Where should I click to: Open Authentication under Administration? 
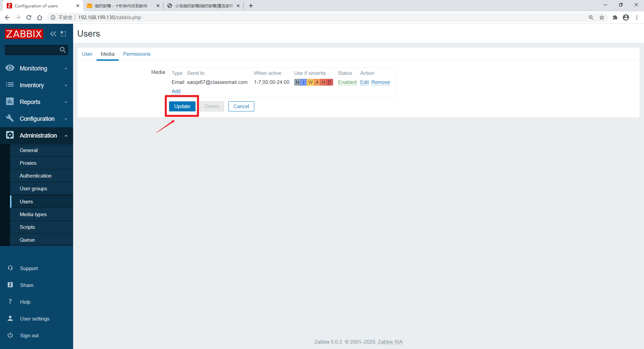click(42, 176)
